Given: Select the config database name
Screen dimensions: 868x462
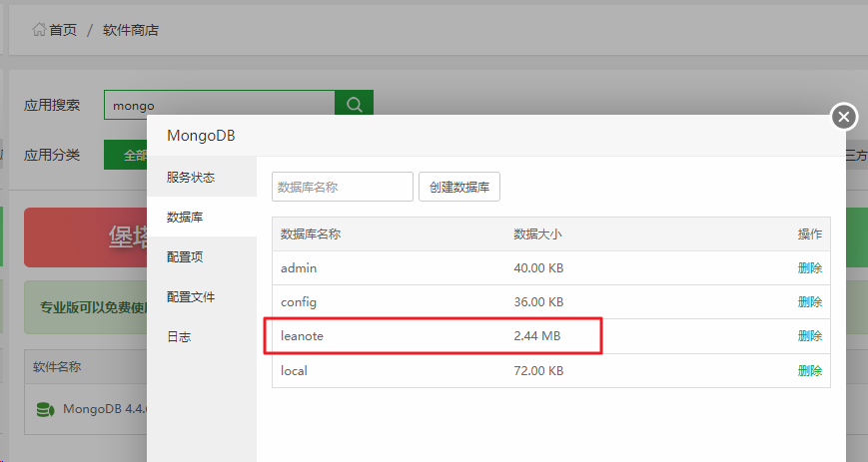Looking at the screenshot, I should (299, 302).
